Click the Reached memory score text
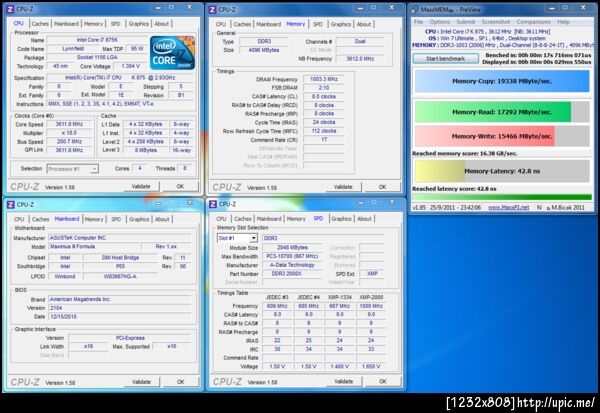The height and width of the screenshot is (413, 600). coord(464,153)
